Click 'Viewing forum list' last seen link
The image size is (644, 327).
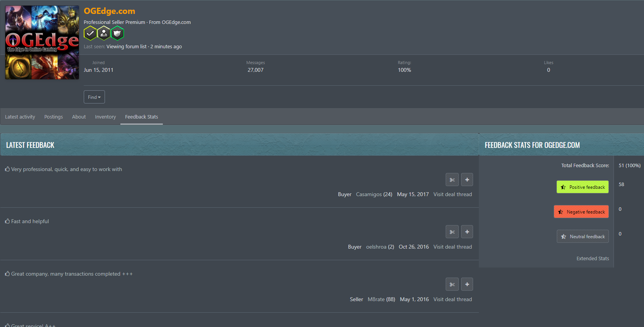click(127, 46)
